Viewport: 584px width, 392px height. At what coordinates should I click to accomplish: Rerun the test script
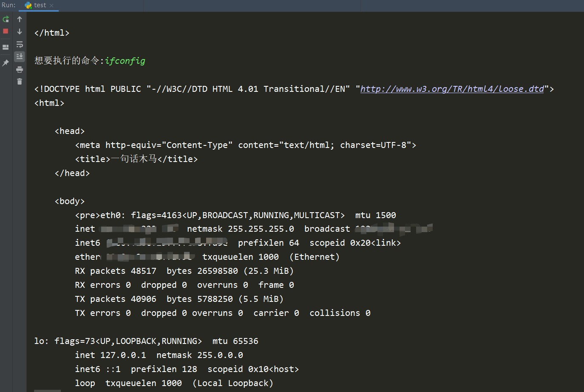click(x=6, y=19)
